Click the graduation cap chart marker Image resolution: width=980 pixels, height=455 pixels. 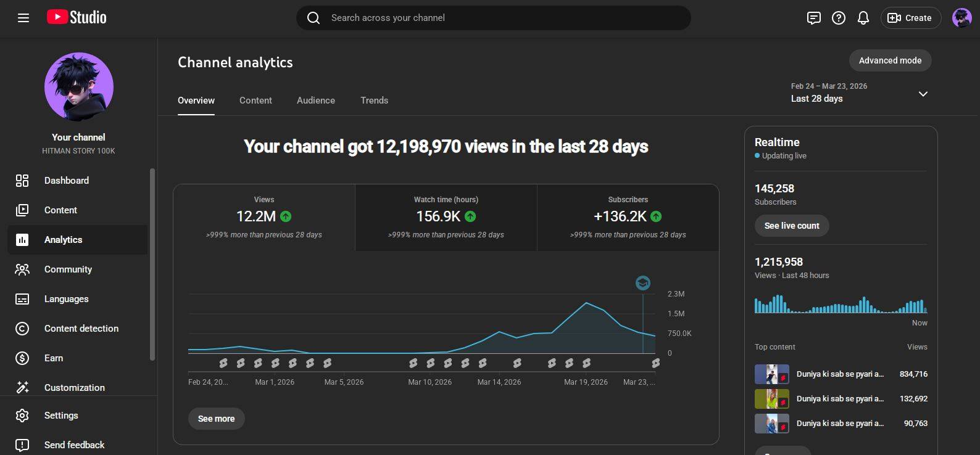[642, 283]
